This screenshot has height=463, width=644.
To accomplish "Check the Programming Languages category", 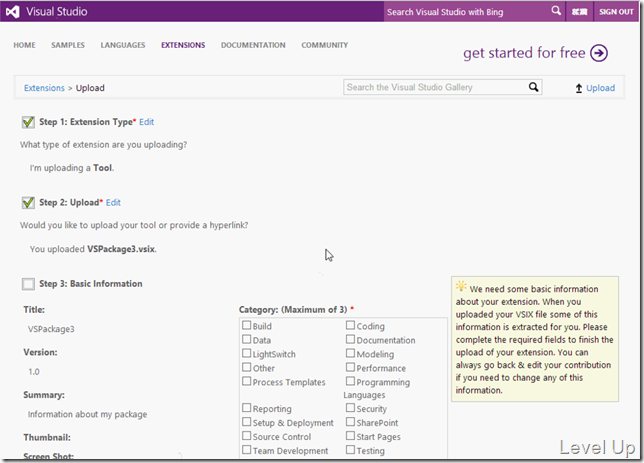I will [350, 381].
